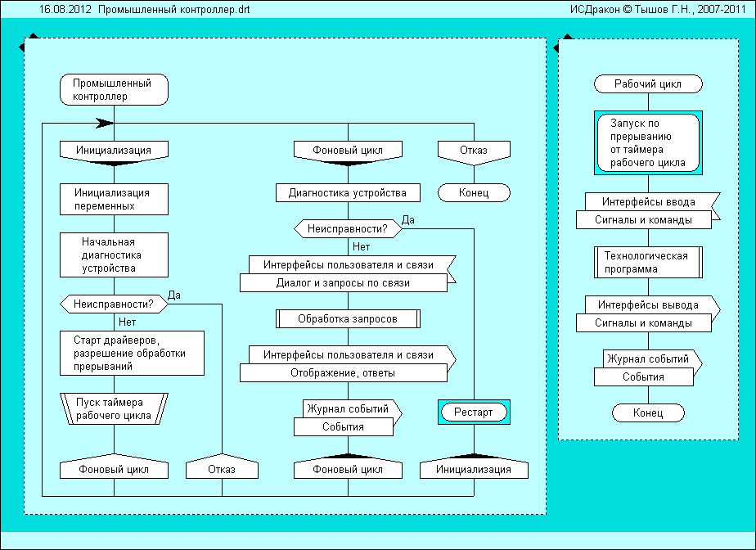Select the "Начальная диагностика устройства" action block
The image size is (756, 550).
tap(114, 255)
